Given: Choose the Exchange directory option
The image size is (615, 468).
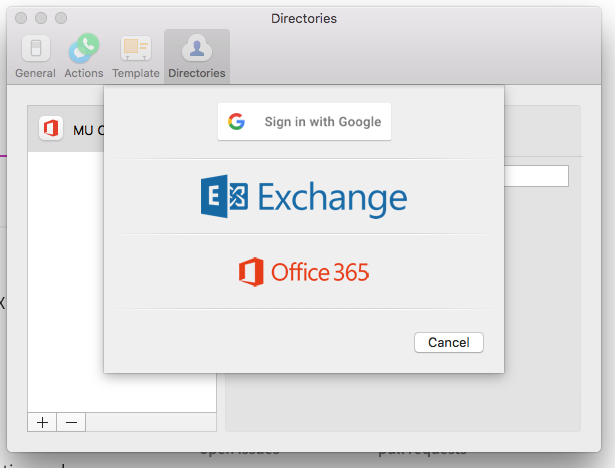Looking at the screenshot, I should coord(304,197).
